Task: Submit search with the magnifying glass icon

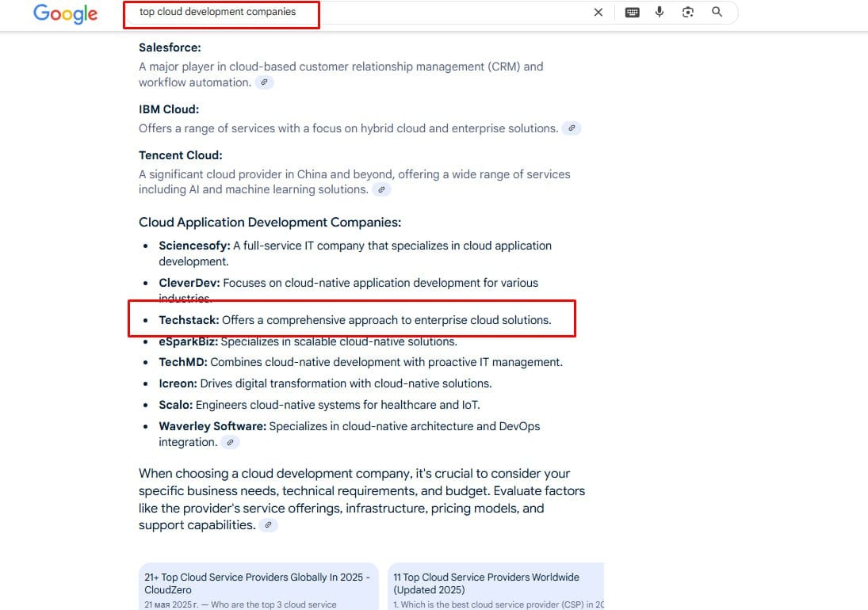Action: [x=717, y=12]
